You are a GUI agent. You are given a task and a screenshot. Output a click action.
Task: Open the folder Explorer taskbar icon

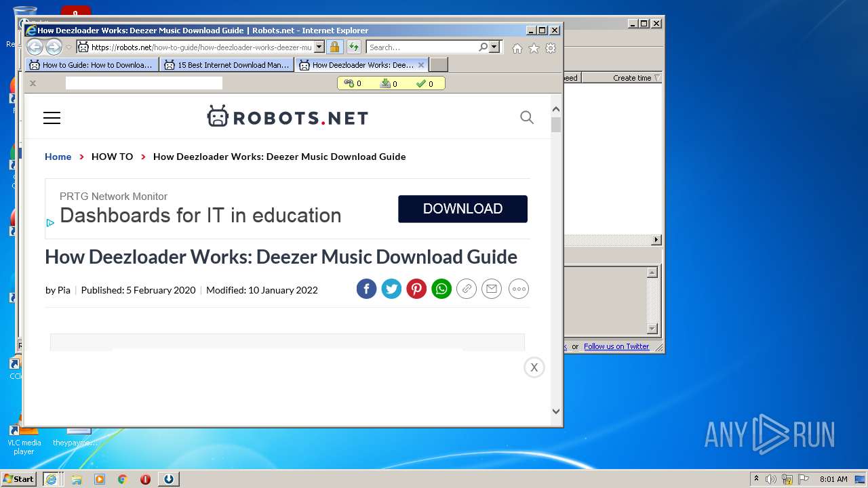pyautogui.click(x=77, y=479)
